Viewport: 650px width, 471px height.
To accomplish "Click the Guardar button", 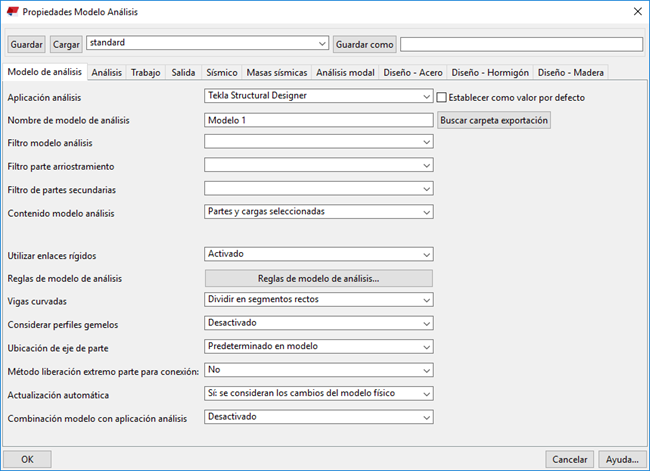I will pos(26,45).
